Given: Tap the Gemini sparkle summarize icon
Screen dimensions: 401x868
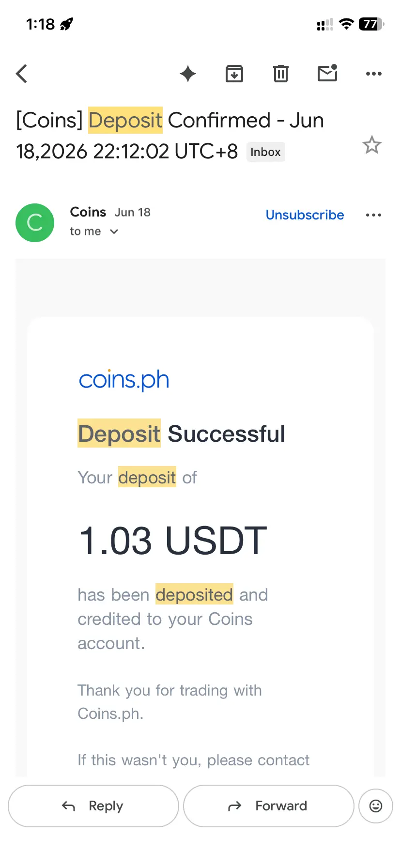Looking at the screenshot, I should pyautogui.click(x=188, y=74).
